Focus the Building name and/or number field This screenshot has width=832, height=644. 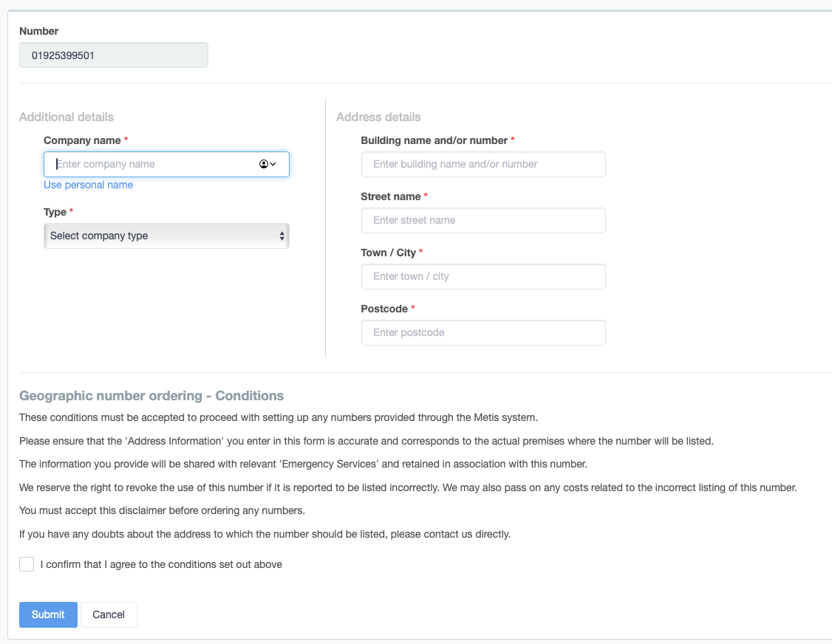tap(483, 165)
